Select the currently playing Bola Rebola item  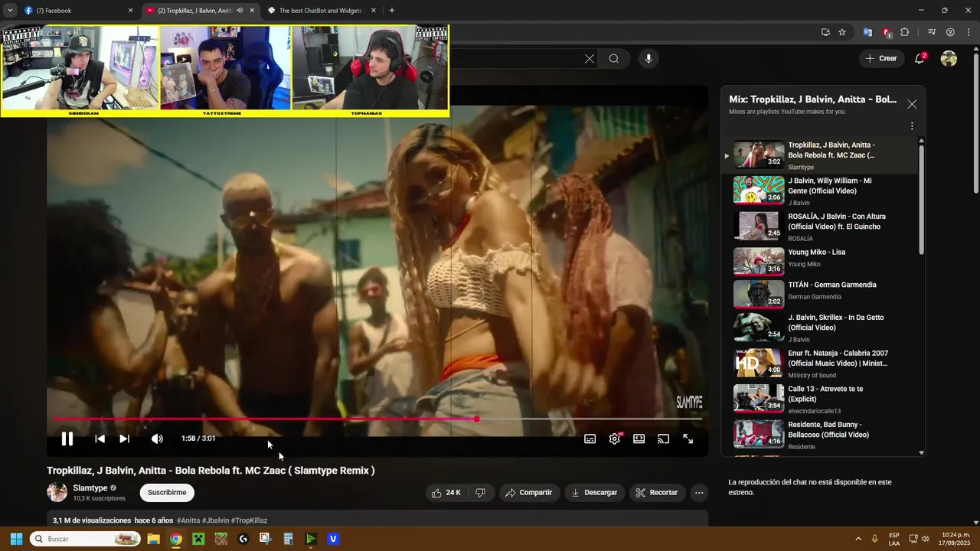point(818,155)
